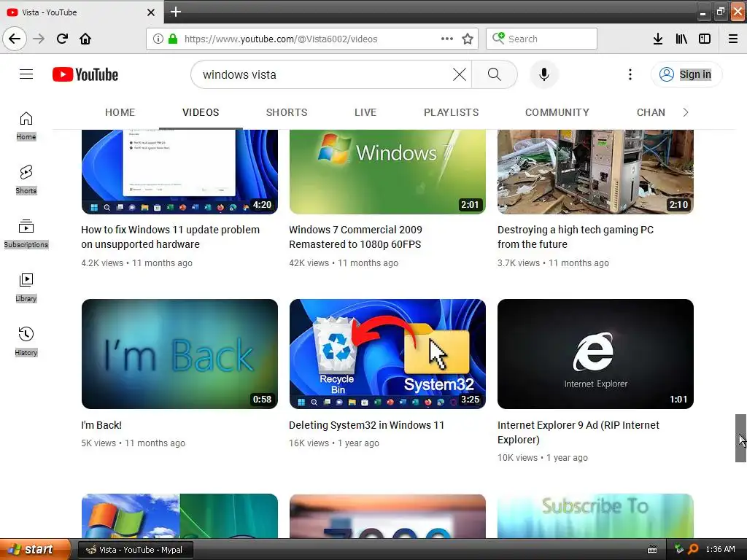Switch to the PLAYLISTS channel tab

coord(451,112)
